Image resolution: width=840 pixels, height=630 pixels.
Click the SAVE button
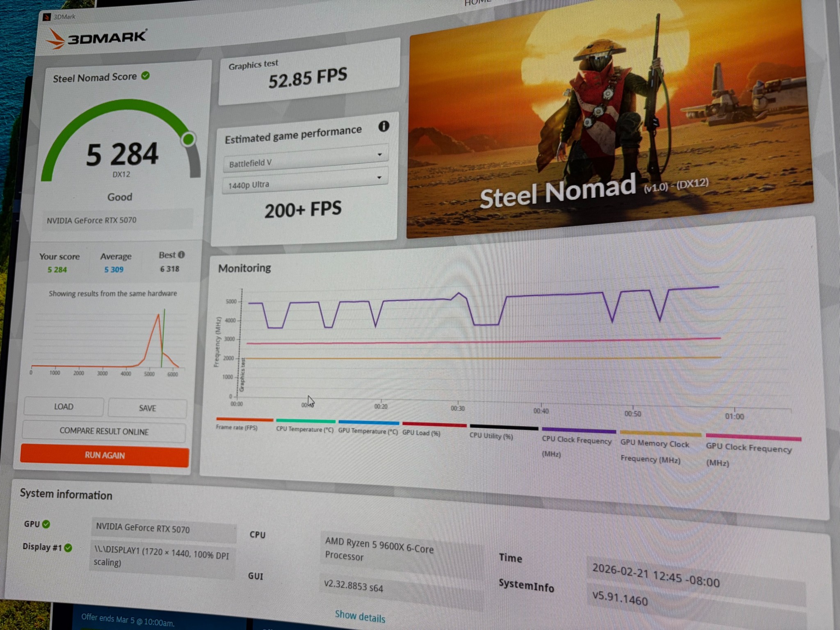[x=148, y=408]
